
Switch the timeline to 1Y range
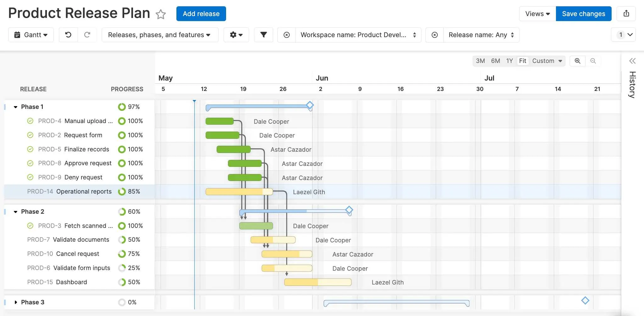(509, 61)
